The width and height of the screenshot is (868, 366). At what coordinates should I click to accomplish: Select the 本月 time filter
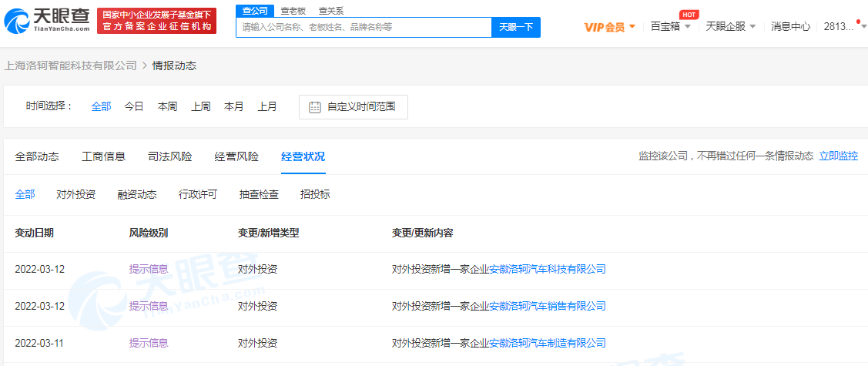click(x=233, y=106)
